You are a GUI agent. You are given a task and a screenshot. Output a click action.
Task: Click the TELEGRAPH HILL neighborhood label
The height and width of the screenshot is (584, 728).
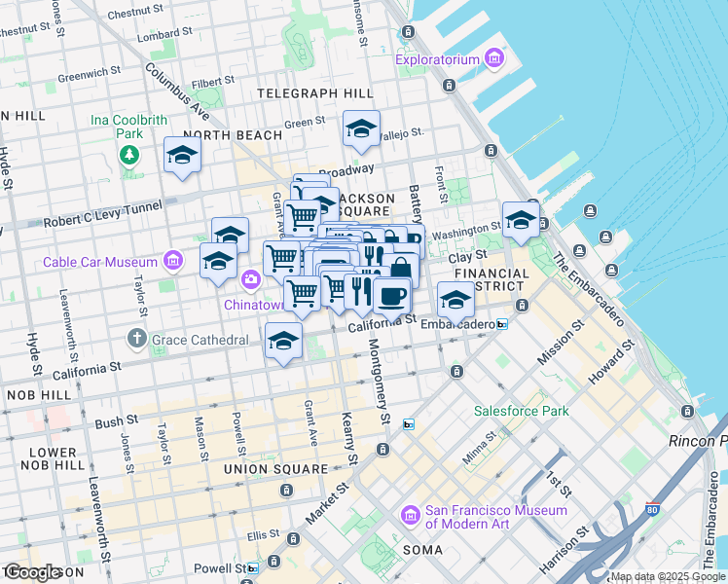315,93
